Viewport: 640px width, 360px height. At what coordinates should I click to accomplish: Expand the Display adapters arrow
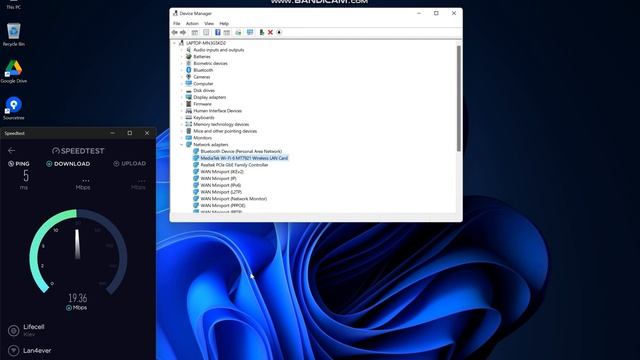coord(182,97)
